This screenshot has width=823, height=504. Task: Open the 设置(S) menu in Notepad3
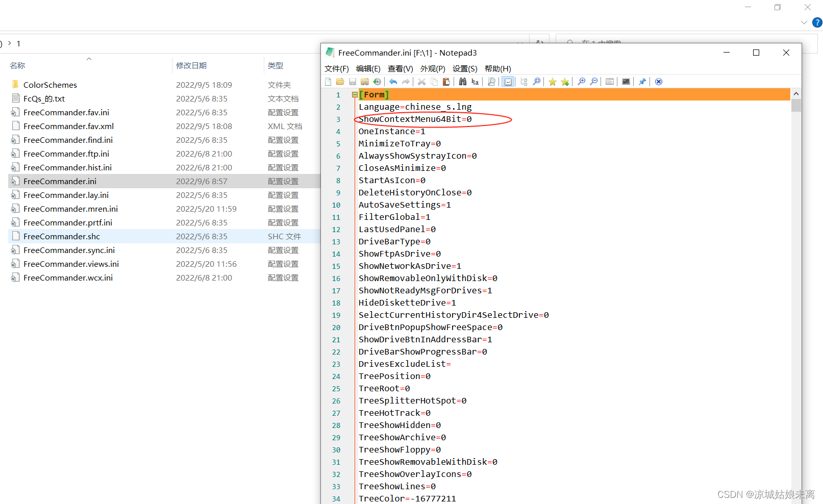tap(465, 68)
